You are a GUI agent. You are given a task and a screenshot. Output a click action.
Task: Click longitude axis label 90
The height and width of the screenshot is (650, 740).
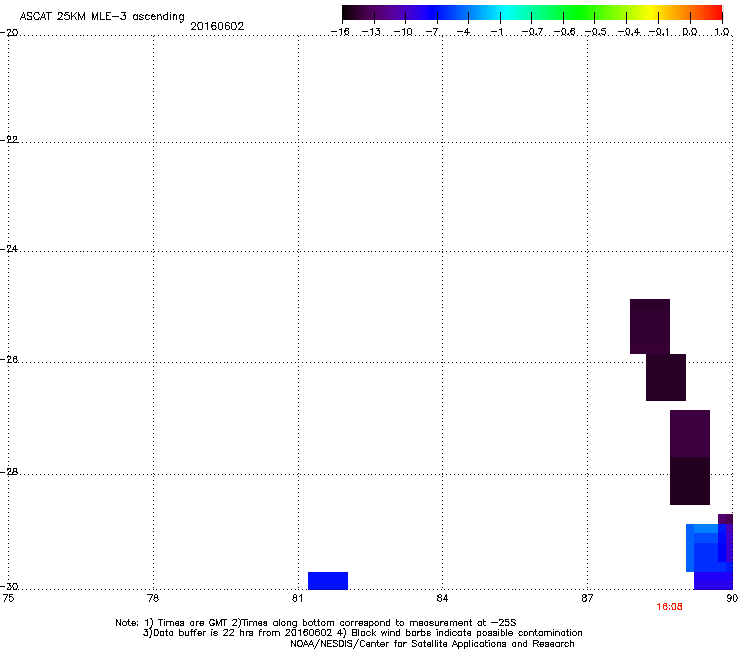click(732, 599)
